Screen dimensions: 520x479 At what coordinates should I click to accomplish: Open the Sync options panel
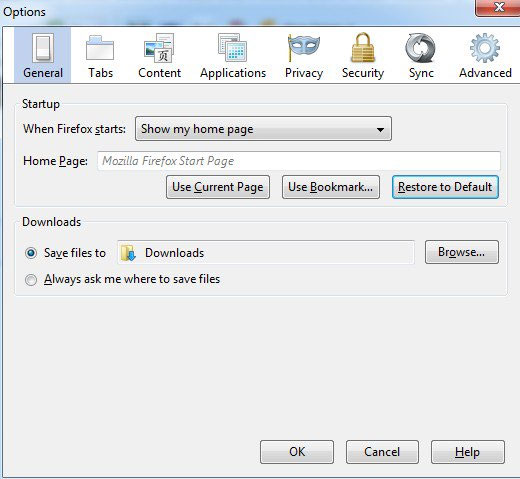[421, 55]
